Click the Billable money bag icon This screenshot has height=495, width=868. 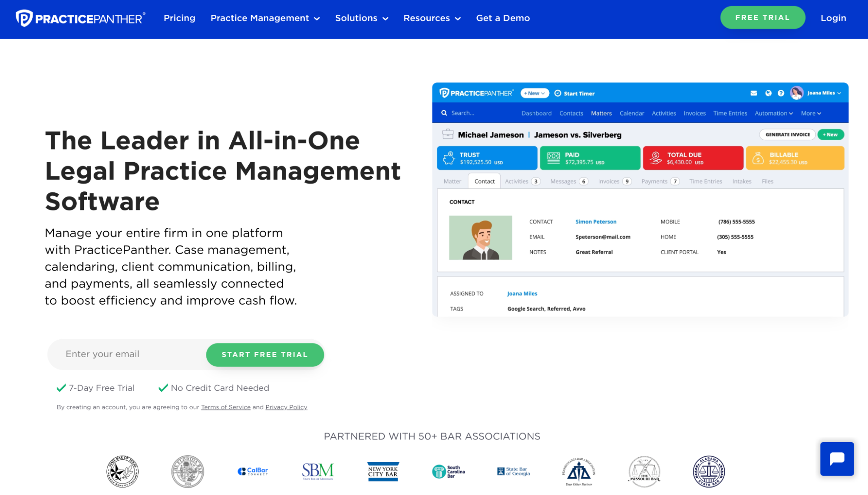click(x=758, y=158)
